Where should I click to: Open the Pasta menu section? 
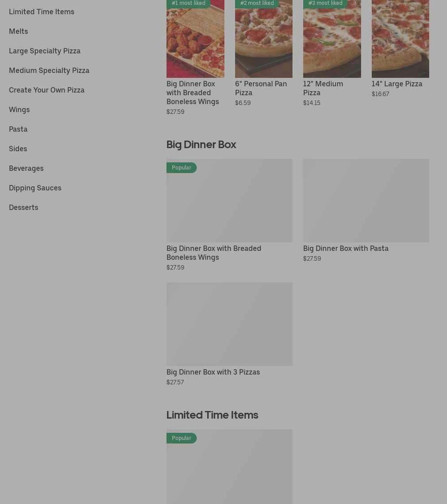coord(18,129)
